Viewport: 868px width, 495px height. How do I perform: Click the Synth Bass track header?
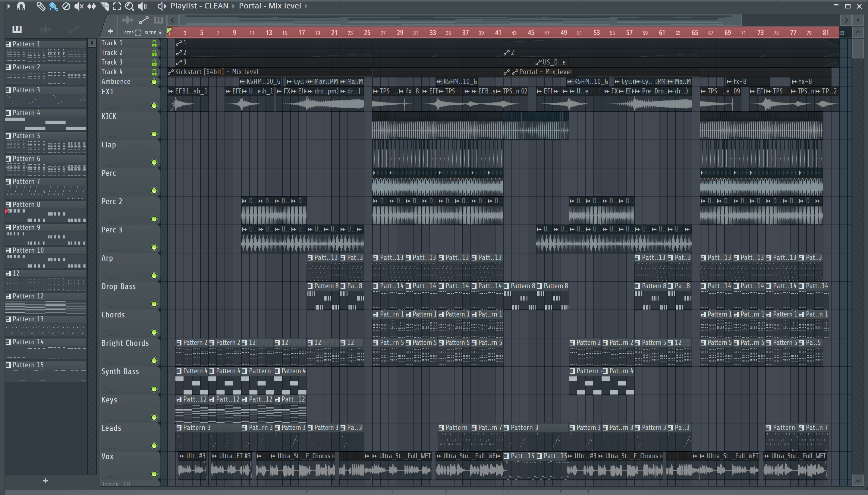click(130, 380)
